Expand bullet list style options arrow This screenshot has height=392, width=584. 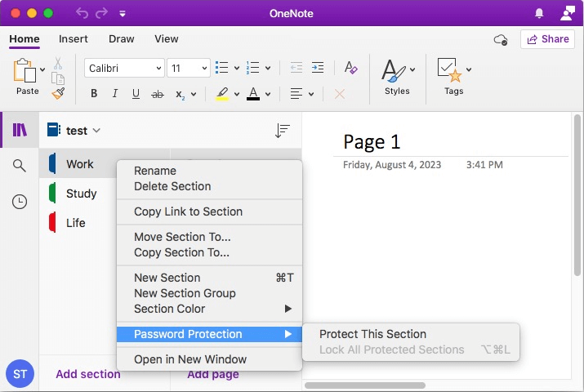(237, 68)
